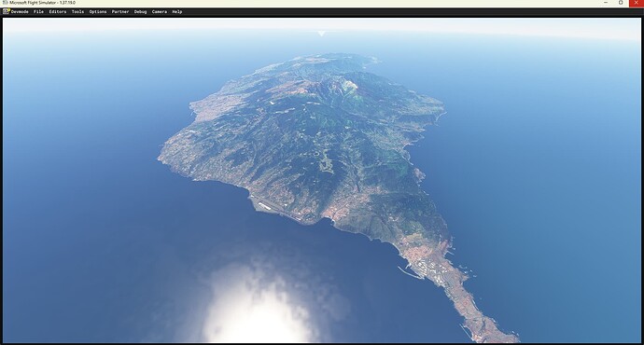This screenshot has height=345, width=644.
Task: Open the File menu
Action: [38, 12]
